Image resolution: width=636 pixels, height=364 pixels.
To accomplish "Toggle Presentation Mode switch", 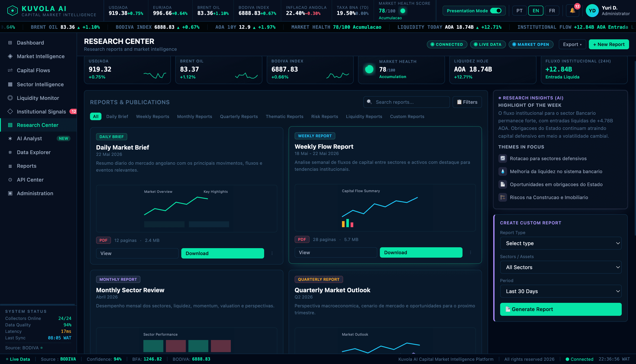I will tap(496, 11).
